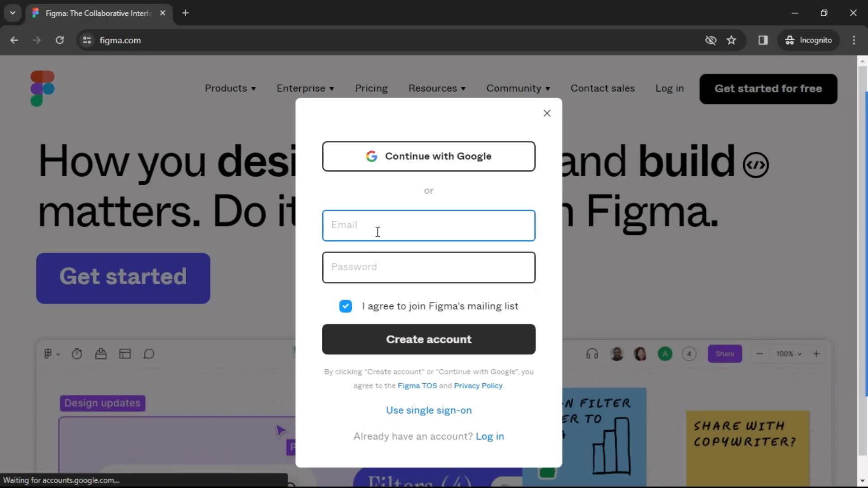The height and width of the screenshot is (488, 868).
Task: Click the blocked third-party cookies eye icon
Action: pyautogui.click(x=711, y=40)
